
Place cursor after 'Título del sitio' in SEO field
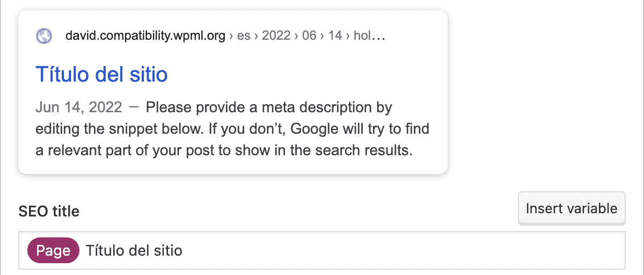(184, 250)
